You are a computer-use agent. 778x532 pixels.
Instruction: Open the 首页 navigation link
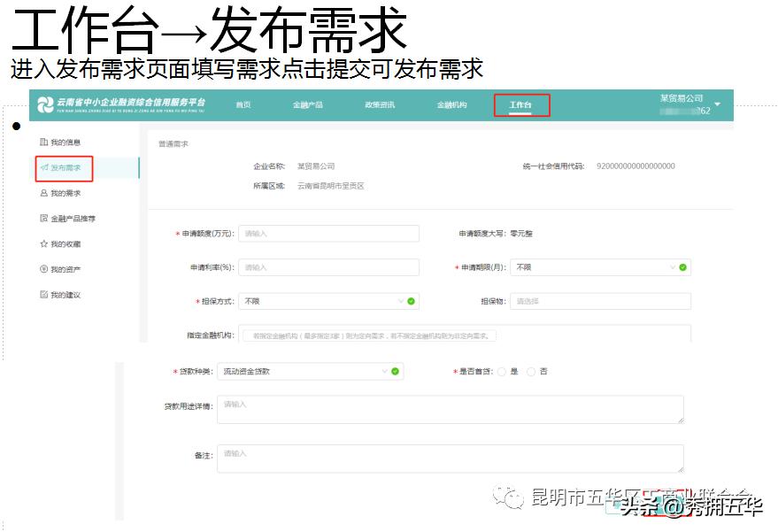243,104
